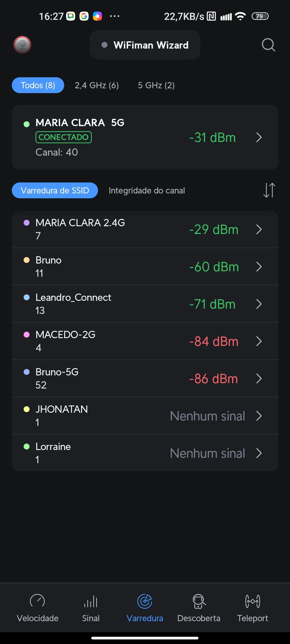Open the search magnifier icon
This screenshot has width=290, height=644.
pos(268,45)
